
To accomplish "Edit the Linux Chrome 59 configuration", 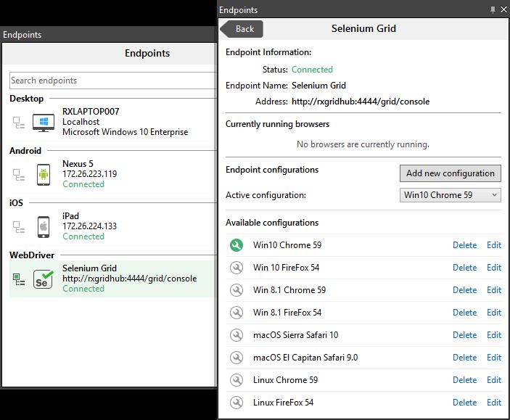I will pos(494,380).
